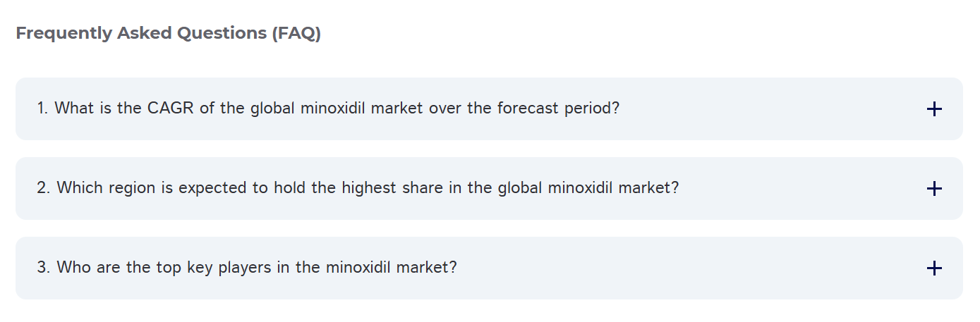Reveal the answer about the highest share region

pyautogui.click(x=358, y=189)
